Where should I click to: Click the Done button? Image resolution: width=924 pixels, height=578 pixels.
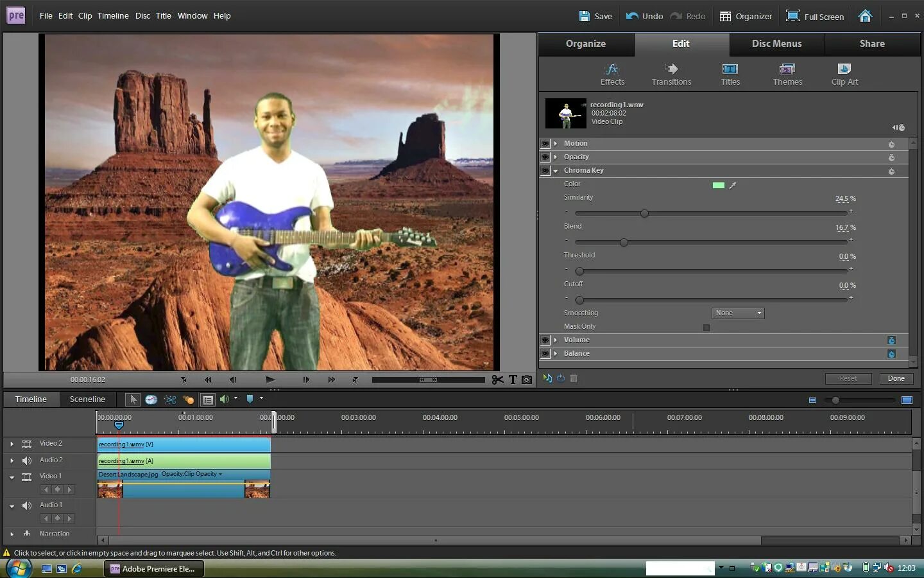[896, 379]
